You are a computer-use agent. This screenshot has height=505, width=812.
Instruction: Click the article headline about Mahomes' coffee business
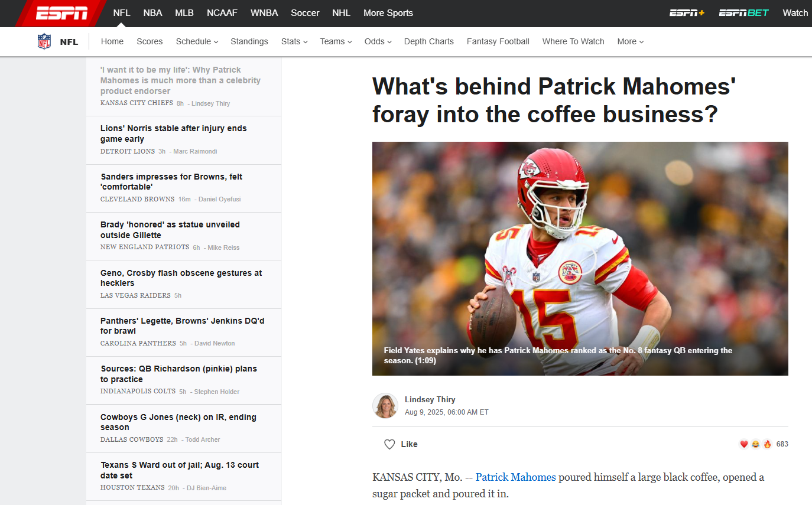[x=554, y=100]
